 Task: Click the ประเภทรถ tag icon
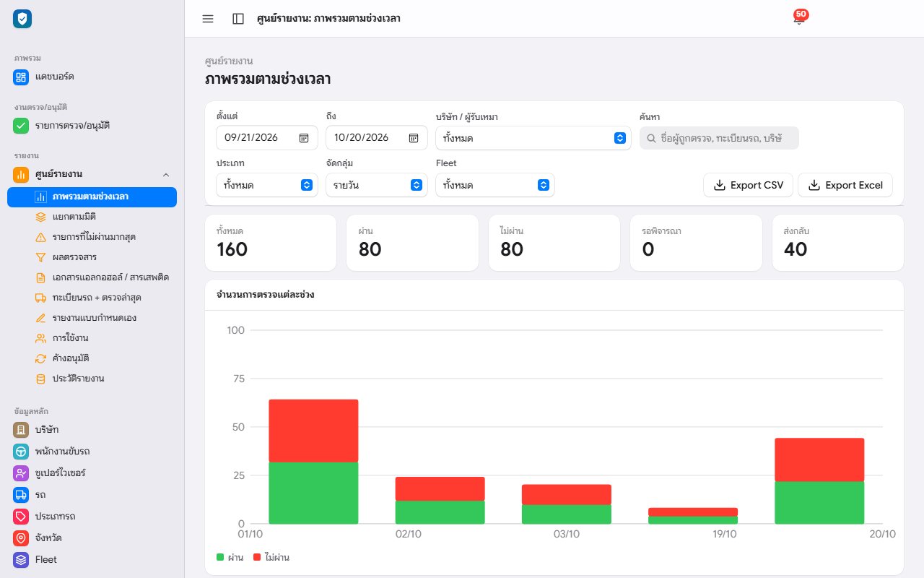pyautogui.click(x=21, y=517)
